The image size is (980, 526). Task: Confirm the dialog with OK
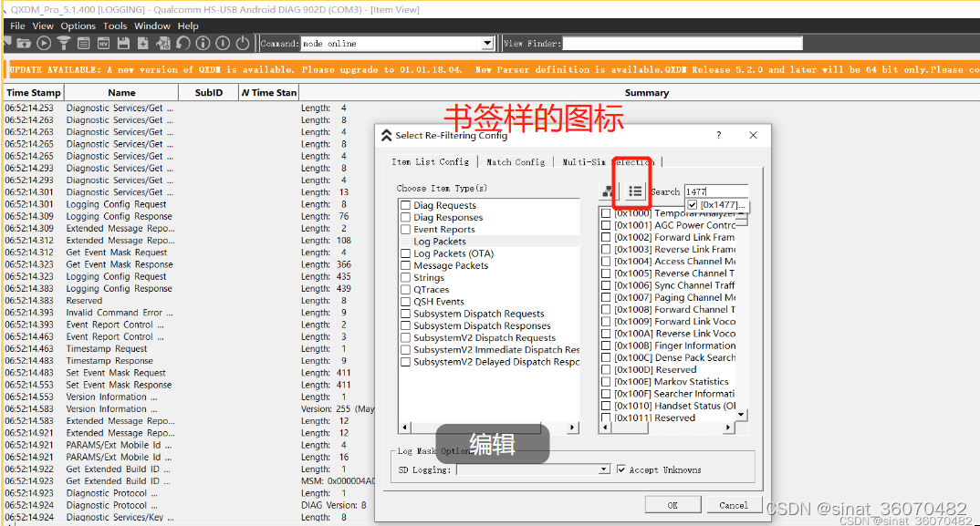(672, 505)
